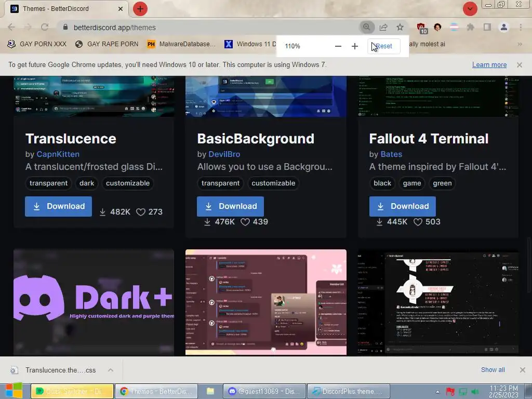Viewport: 532px width, 399px height.
Task: Filter by the black tag
Action: pyautogui.click(x=382, y=183)
